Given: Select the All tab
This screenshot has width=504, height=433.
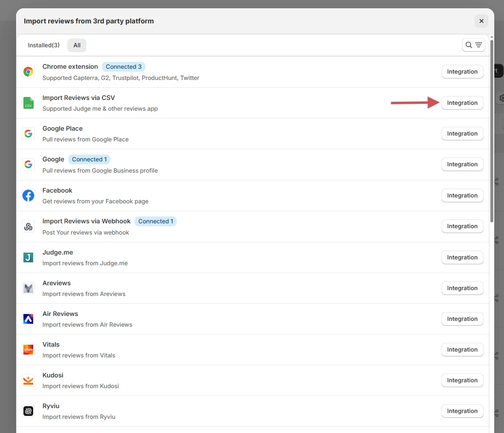Looking at the screenshot, I should [77, 45].
